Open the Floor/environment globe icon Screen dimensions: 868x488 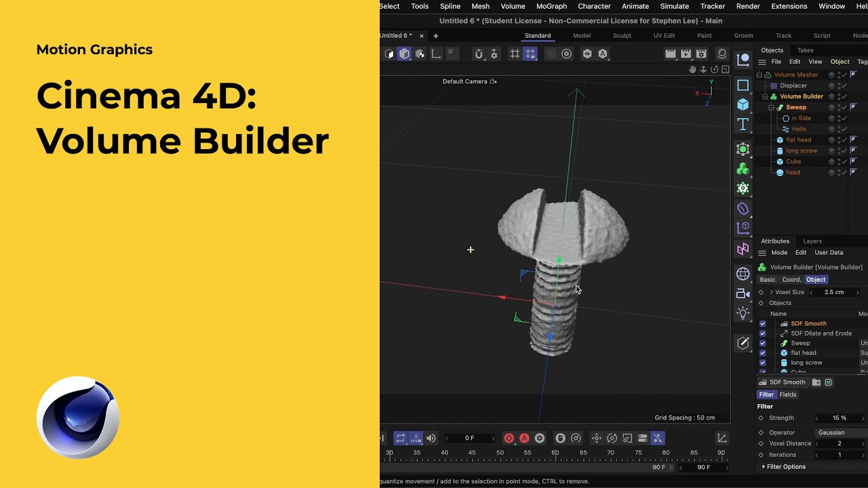tap(743, 274)
